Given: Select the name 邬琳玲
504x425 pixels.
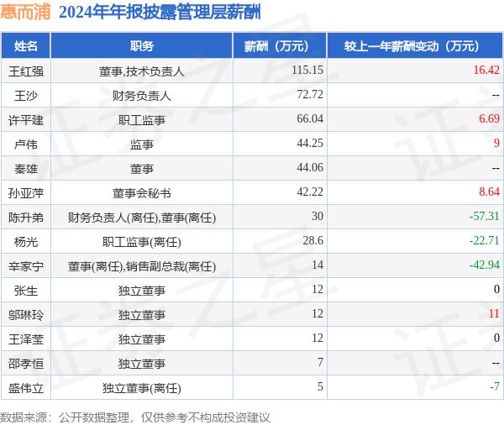Looking at the screenshot, I should (26, 315).
